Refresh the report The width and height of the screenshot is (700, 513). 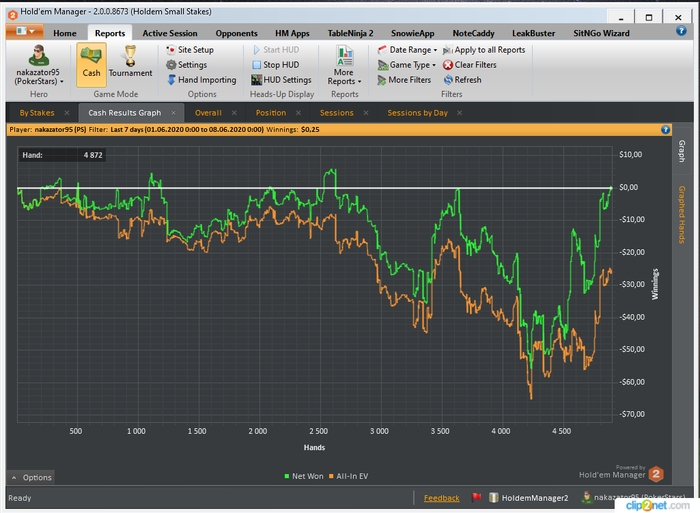pyautogui.click(x=462, y=80)
